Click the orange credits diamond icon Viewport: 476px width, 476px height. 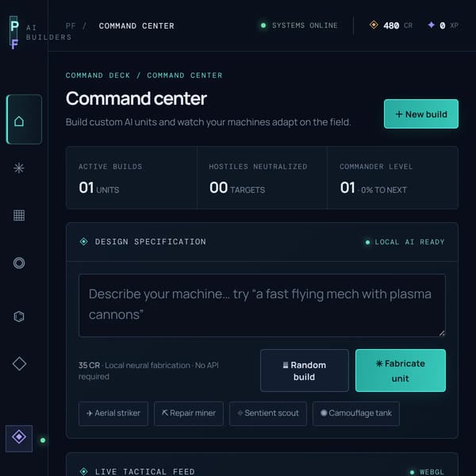pyautogui.click(x=374, y=25)
